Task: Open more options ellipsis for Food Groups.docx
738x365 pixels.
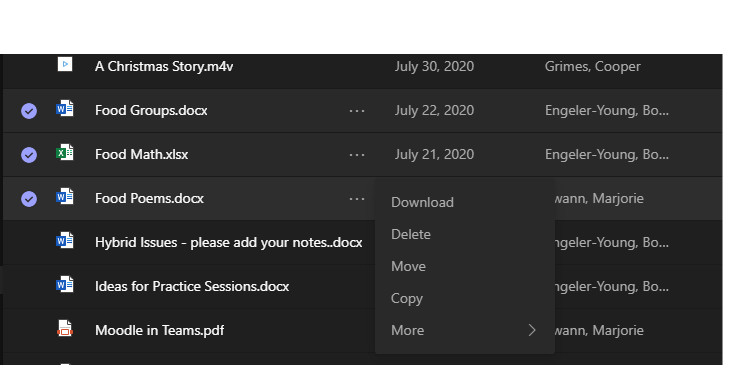Action: point(357,111)
